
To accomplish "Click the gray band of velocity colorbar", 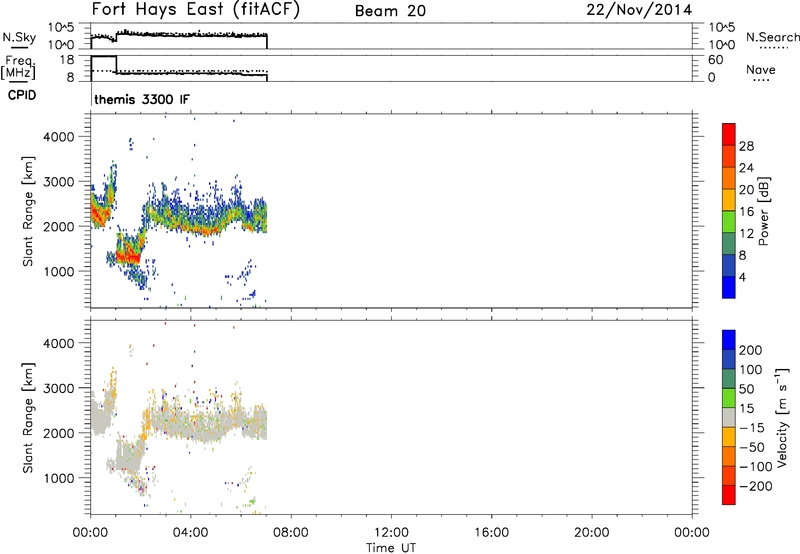I will click(x=729, y=417).
